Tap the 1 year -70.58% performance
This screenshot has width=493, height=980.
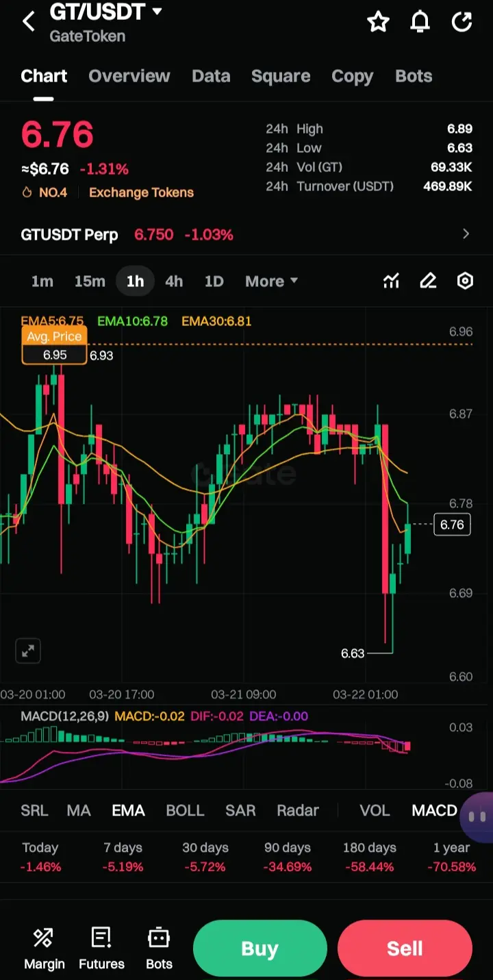(452, 857)
